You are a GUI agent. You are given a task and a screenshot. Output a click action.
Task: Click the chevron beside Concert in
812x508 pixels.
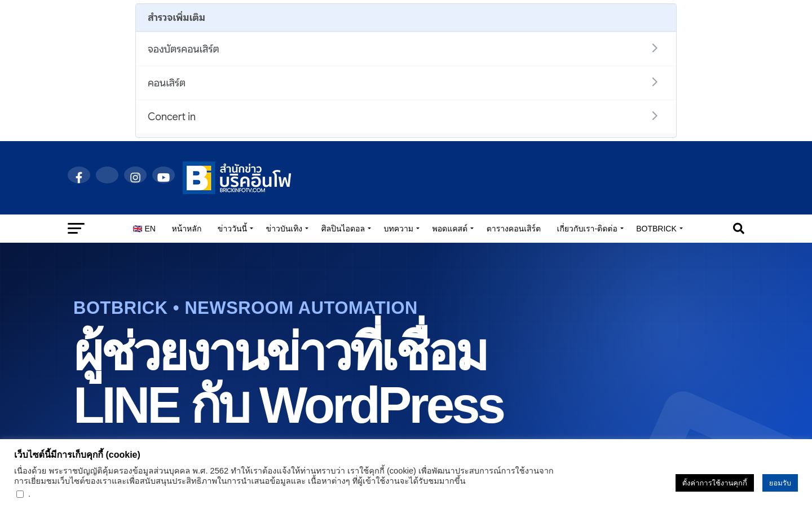click(x=655, y=116)
